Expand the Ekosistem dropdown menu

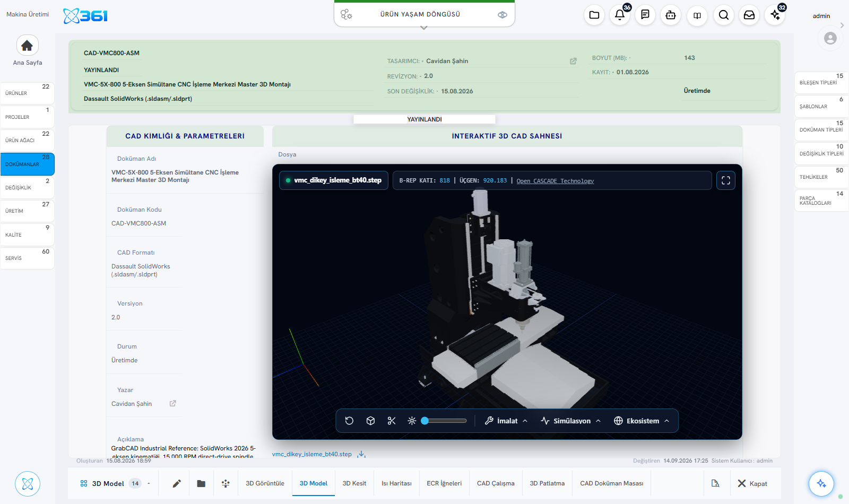point(642,421)
